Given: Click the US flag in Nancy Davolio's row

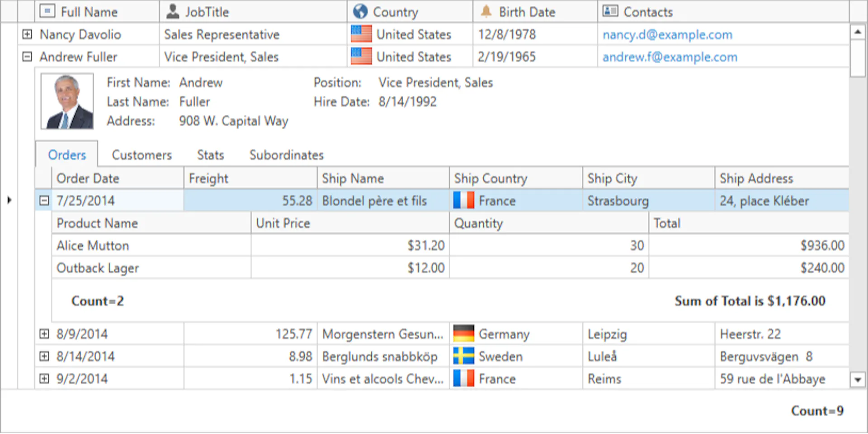Looking at the screenshot, I should [x=361, y=34].
